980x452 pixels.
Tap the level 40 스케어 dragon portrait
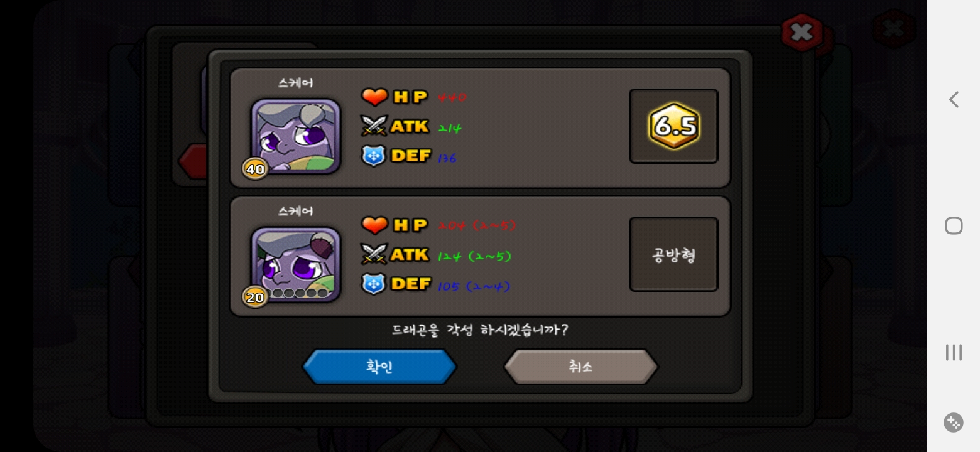tap(296, 136)
